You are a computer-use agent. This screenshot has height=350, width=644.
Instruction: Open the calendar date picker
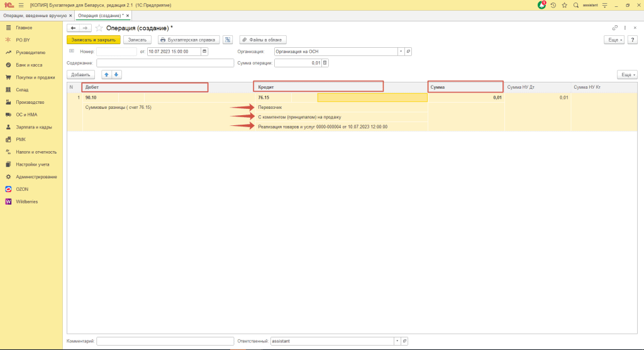coord(204,52)
